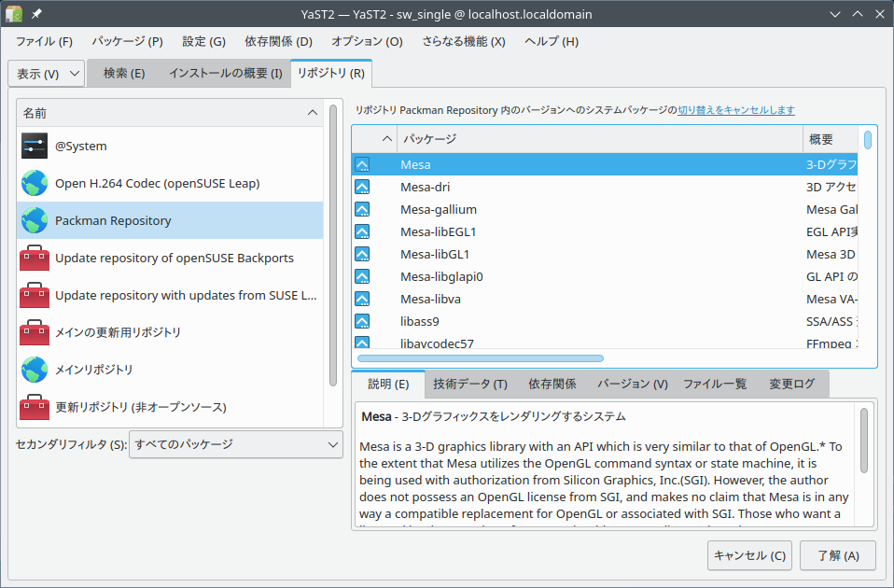Switch to the 依存関係 details tab
The image size is (894, 588).
click(552, 384)
